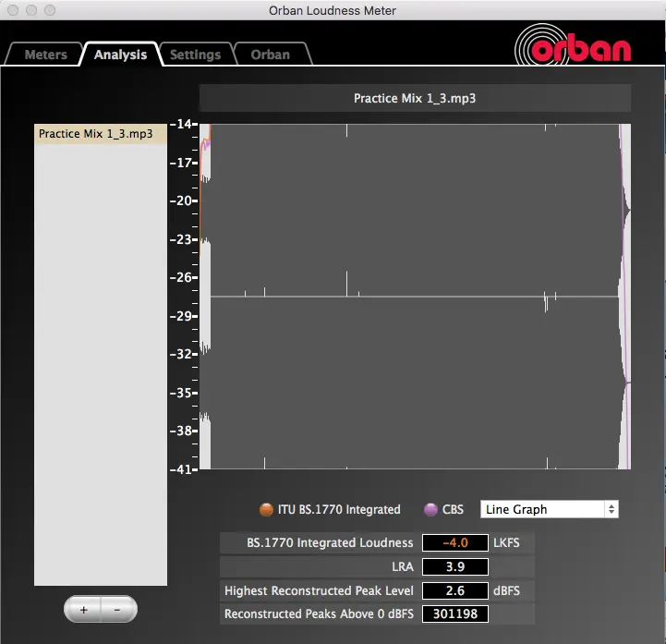Click the BS.1770 Integrated Loudness value field
The width and height of the screenshot is (666, 644).
point(454,542)
